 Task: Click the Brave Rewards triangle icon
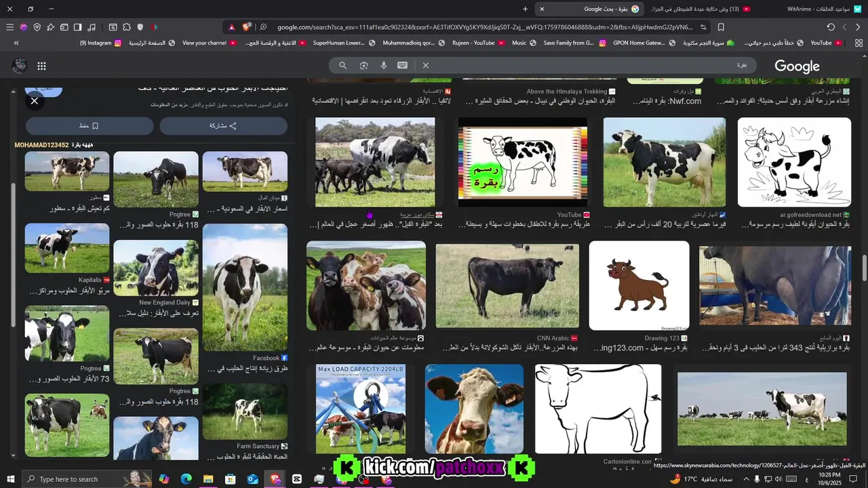(x=232, y=27)
